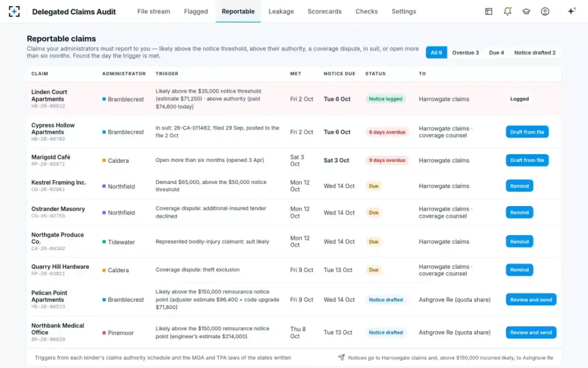
Task: Click Northfield administrator in Ostrander Masonry row
Action: [122, 212]
